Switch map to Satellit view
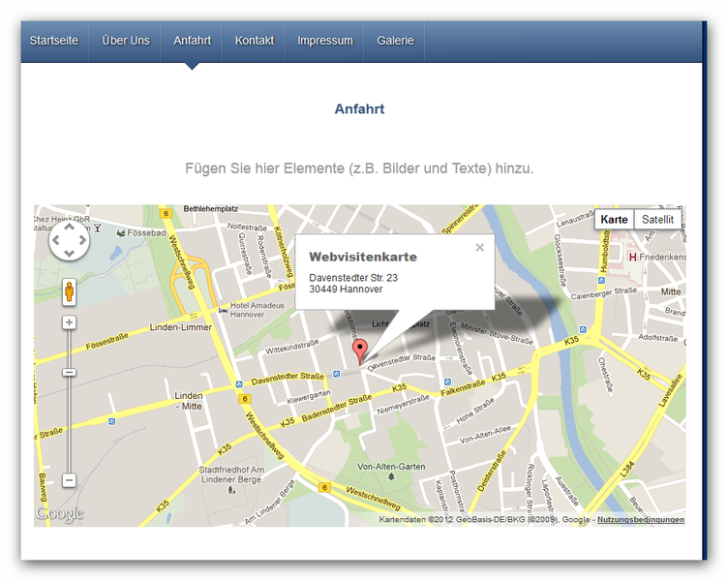The width and height of the screenshot is (728, 581). (657, 219)
